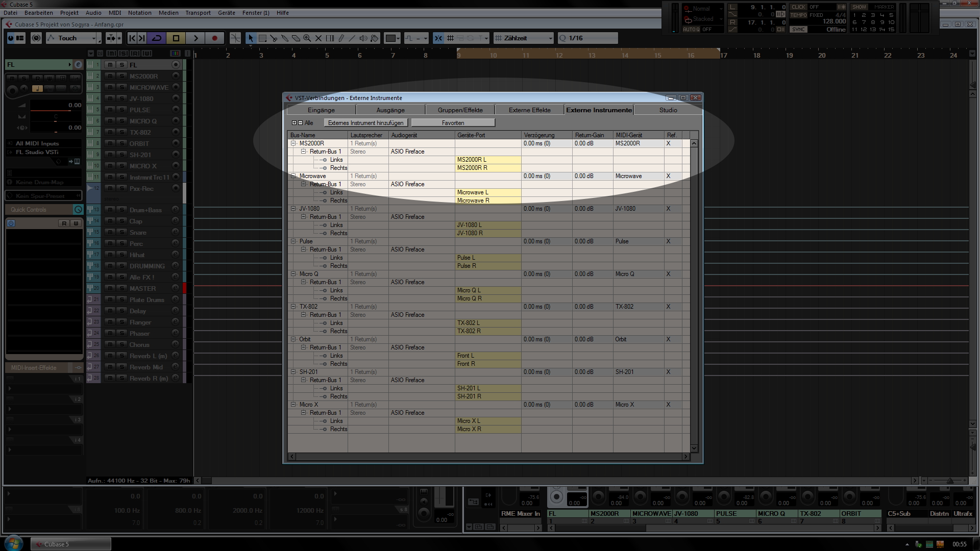Record-enable the ORBIT track
The height and width of the screenshot is (551, 980).
tap(176, 143)
